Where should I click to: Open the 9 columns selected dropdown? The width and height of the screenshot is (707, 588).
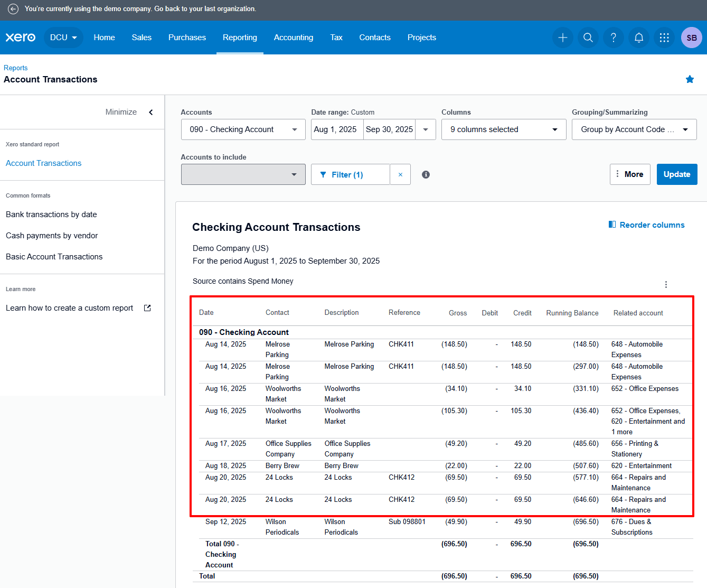(503, 129)
